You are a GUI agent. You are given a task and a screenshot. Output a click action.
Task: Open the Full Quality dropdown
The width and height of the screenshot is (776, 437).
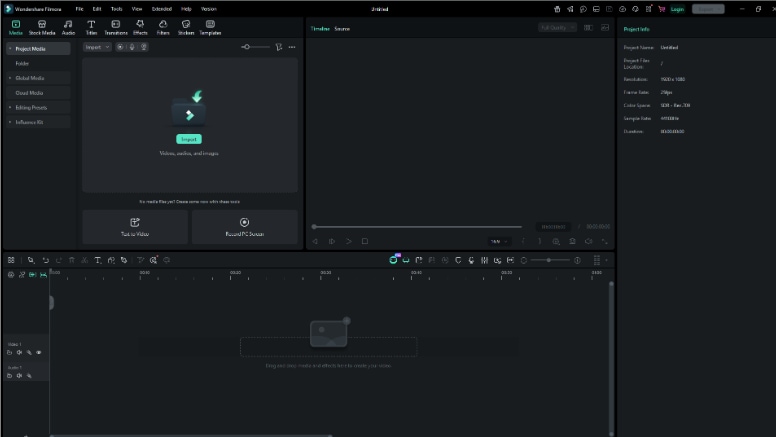[x=557, y=28]
